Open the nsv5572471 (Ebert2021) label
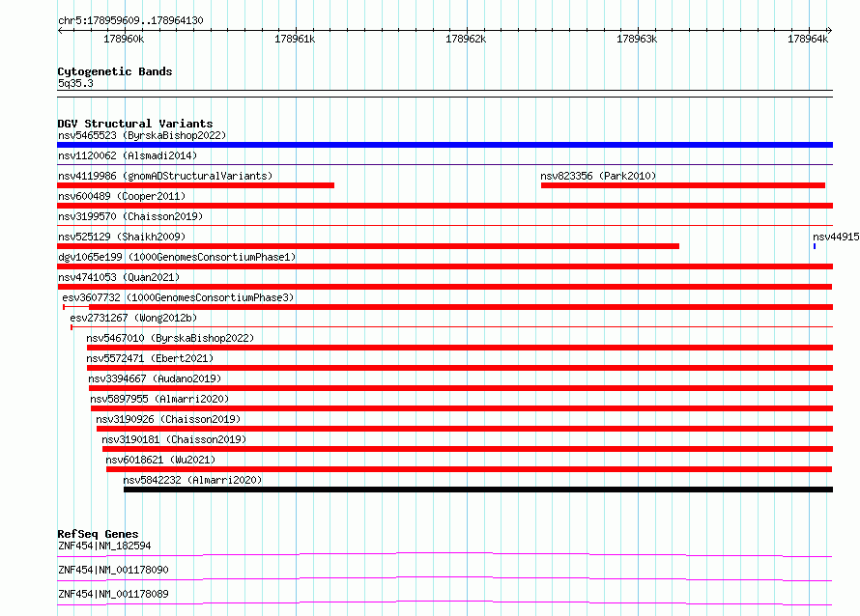This screenshot has height=616, width=860. (150, 358)
